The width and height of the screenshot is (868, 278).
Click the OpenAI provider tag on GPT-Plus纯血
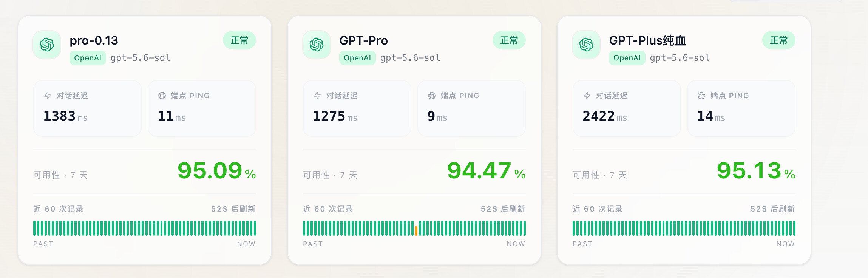click(627, 58)
